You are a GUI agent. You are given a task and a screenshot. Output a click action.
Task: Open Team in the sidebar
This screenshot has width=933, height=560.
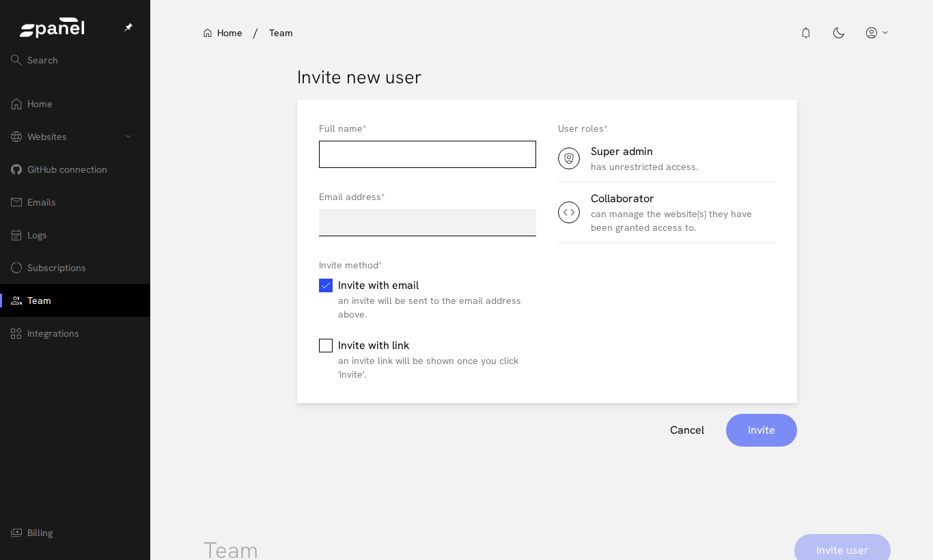[75, 300]
